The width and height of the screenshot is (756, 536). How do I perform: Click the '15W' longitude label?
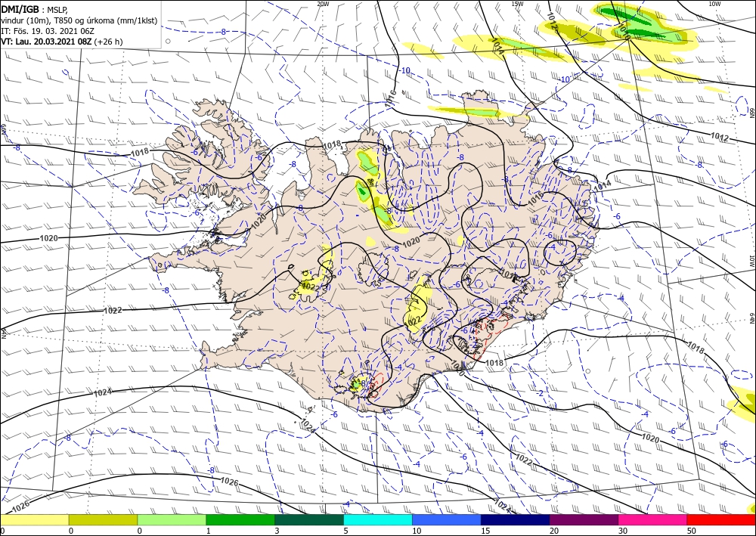pos(517,4)
